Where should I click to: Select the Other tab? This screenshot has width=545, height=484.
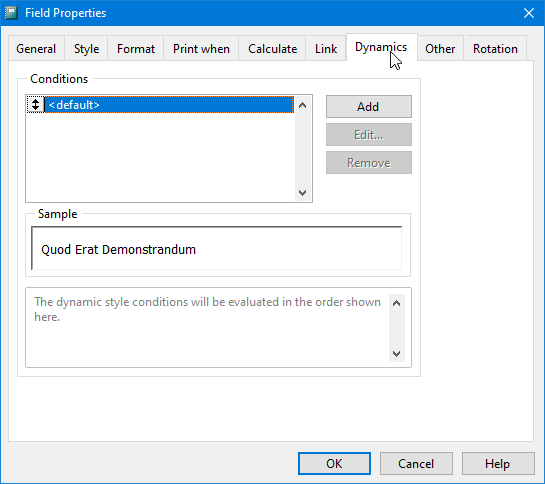pyautogui.click(x=440, y=49)
